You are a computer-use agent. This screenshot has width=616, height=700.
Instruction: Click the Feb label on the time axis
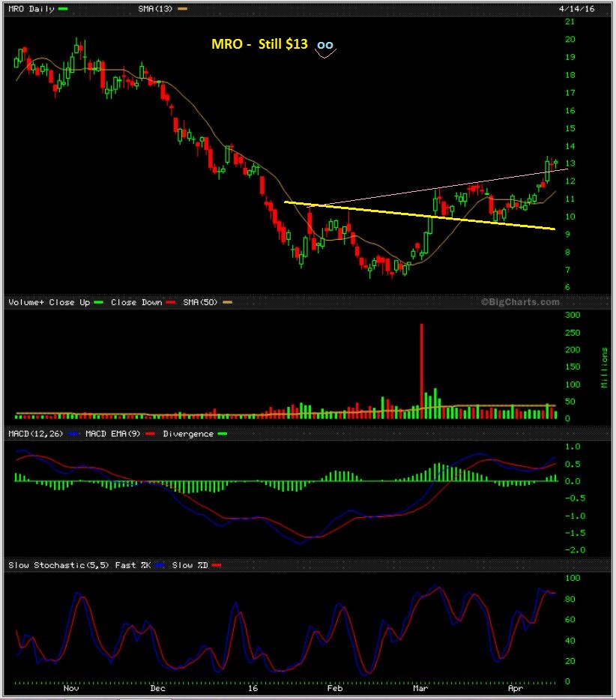[335, 688]
